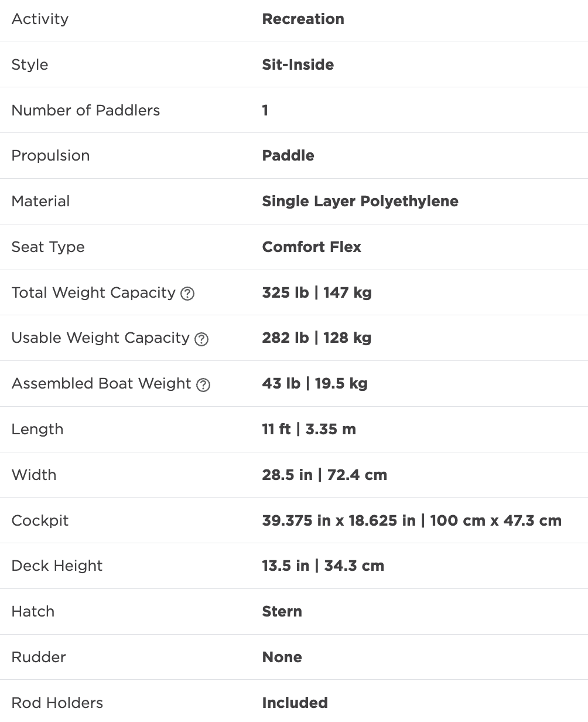Click the Rod Holders Included value
Image resolution: width=588 pixels, height=722 pixels.
(295, 703)
